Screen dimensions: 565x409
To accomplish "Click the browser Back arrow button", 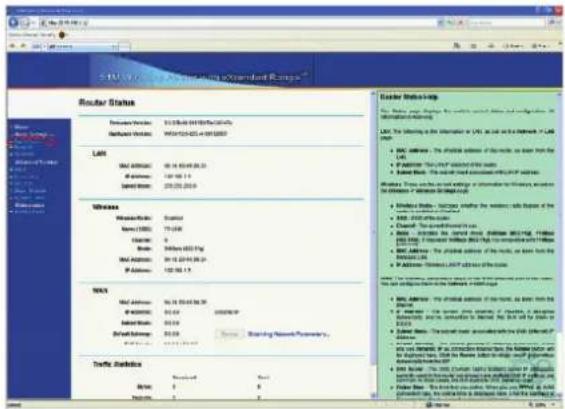I will (13, 23).
